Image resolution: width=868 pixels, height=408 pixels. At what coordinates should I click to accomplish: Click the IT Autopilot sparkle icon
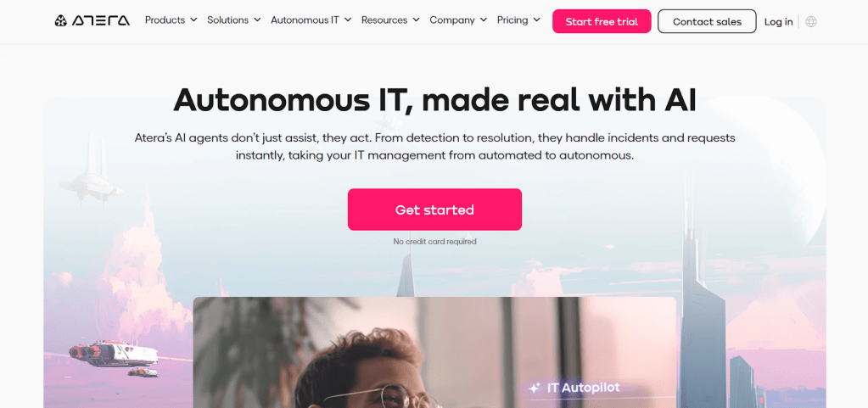(x=535, y=388)
